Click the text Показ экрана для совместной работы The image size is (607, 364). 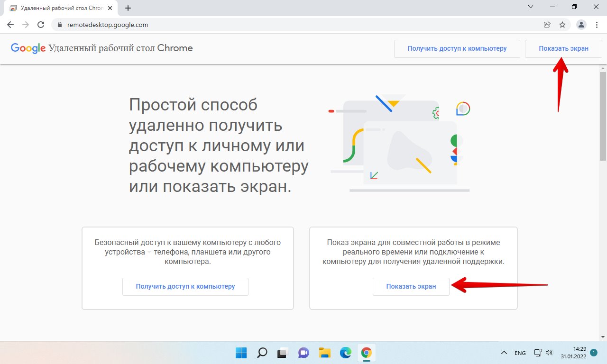pos(414,252)
